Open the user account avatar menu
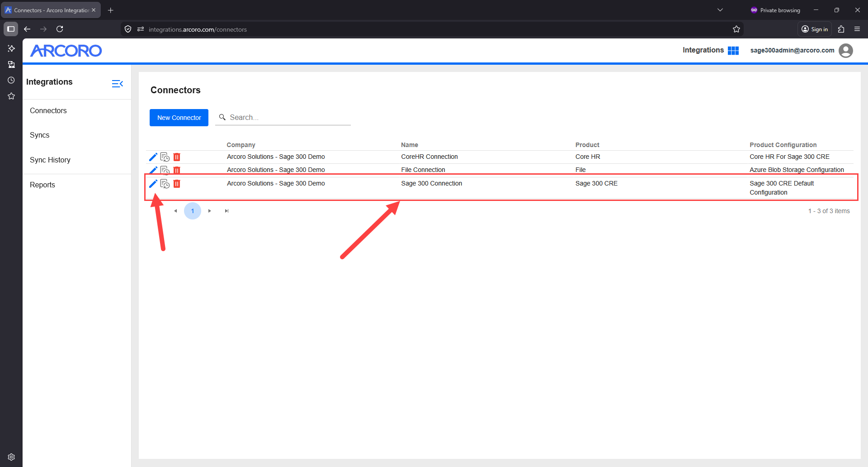This screenshot has width=868, height=467. 846,51
